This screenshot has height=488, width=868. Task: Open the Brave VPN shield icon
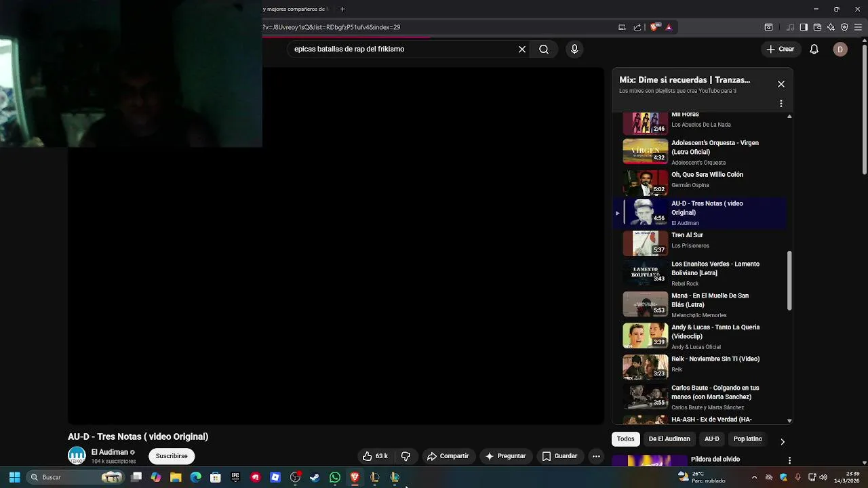click(x=844, y=27)
